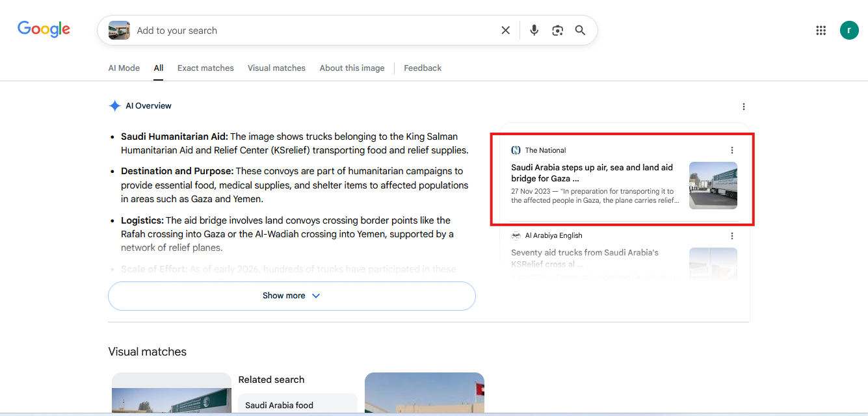Select the image thumbnail in search box
This screenshot has width=868, height=416.
tap(119, 31)
